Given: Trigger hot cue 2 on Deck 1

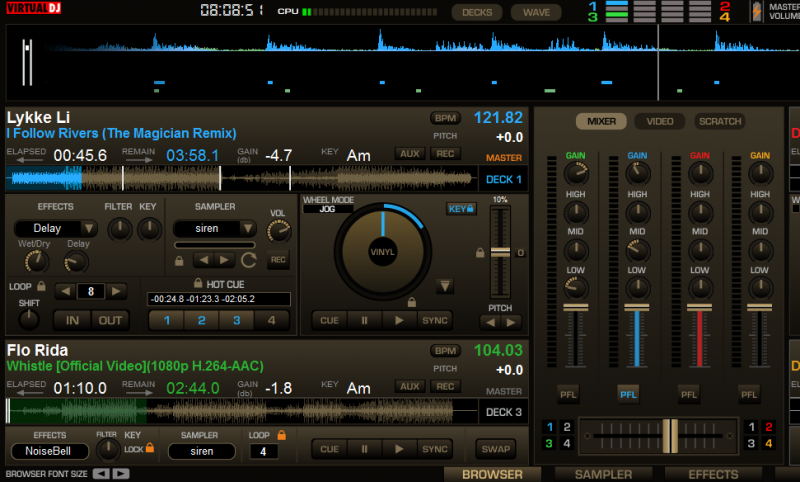Looking at the screenshot, I should tap(202, 320).
